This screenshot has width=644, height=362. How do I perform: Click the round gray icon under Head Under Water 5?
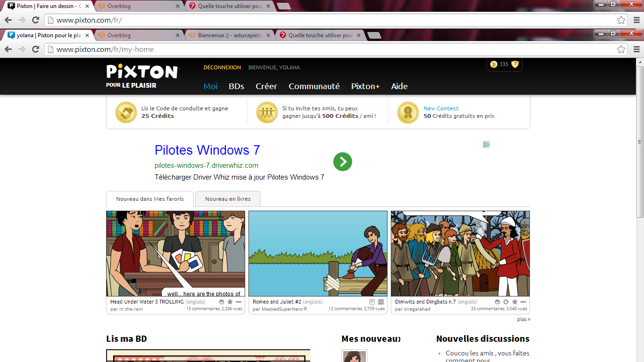coord(222,302)
